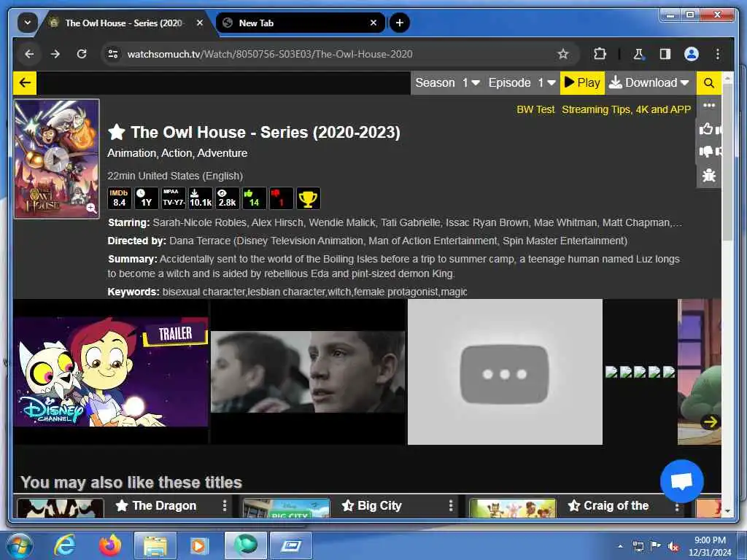
Task: Open the Episode dropdown
Action: 522,83
